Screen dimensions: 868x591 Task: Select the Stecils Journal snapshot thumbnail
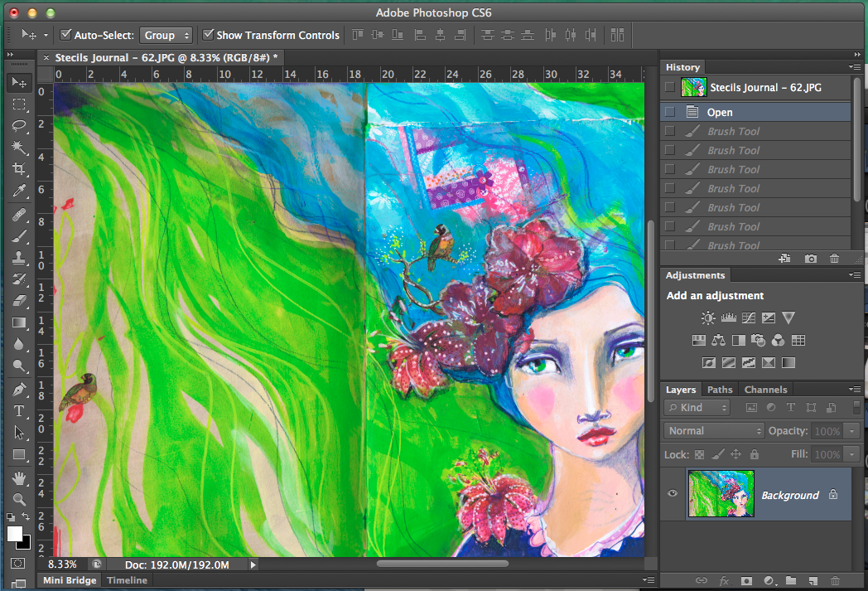click(x=694, y=88)
